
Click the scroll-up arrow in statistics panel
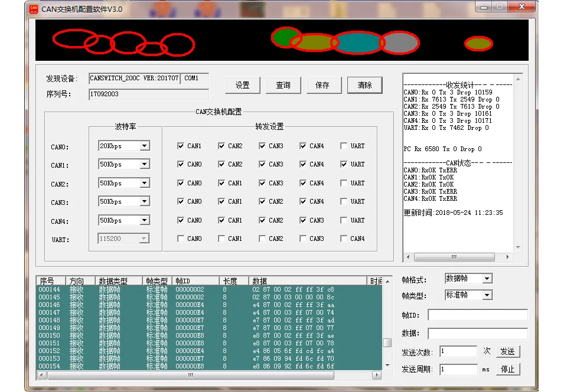(518, 79)
